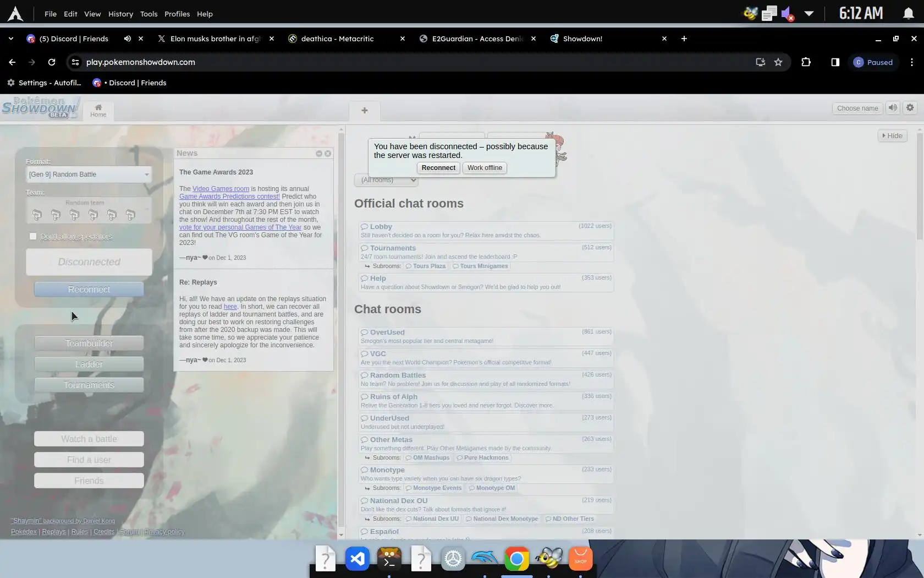This screenshot has height=578, width=924.
Task: Bookmark this page with the star
Action: tap(778, 62)
